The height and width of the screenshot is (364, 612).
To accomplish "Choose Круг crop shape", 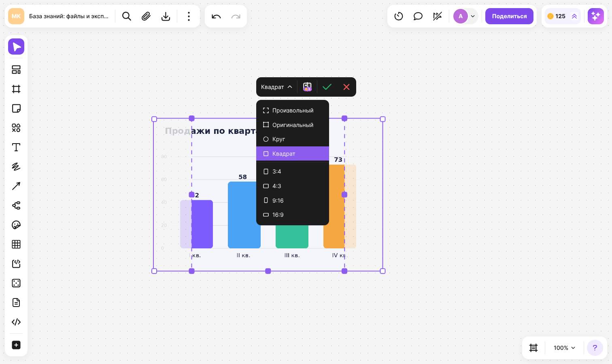I will pos(293,139).
